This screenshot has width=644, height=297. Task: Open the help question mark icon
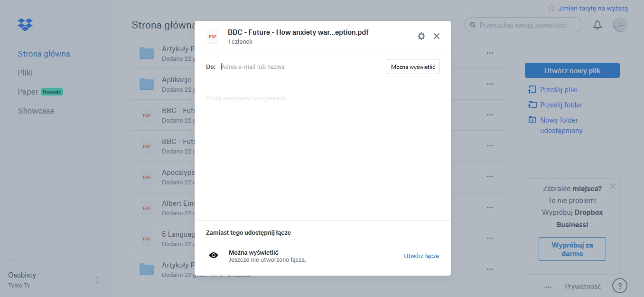(x=620, y=286)
